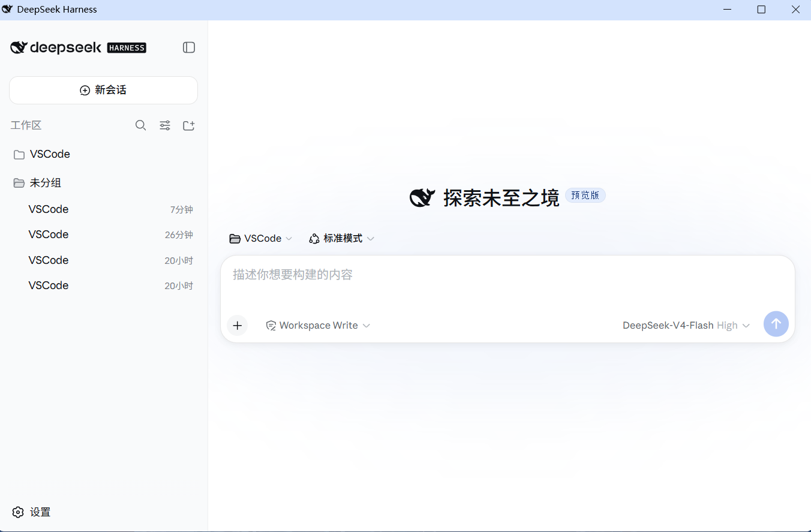Focus the 描述你想要构建的内容 prompt box

click(x=507, y=275)
